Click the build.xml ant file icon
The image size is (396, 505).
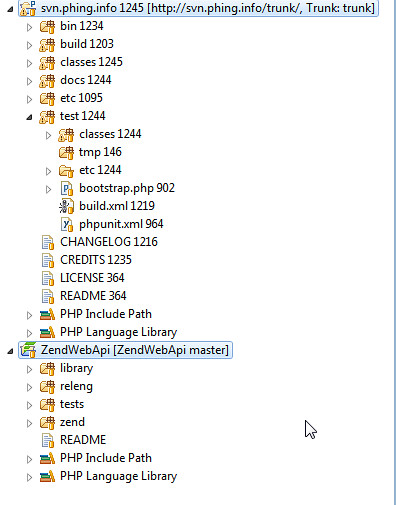click(x=66, y=207)
